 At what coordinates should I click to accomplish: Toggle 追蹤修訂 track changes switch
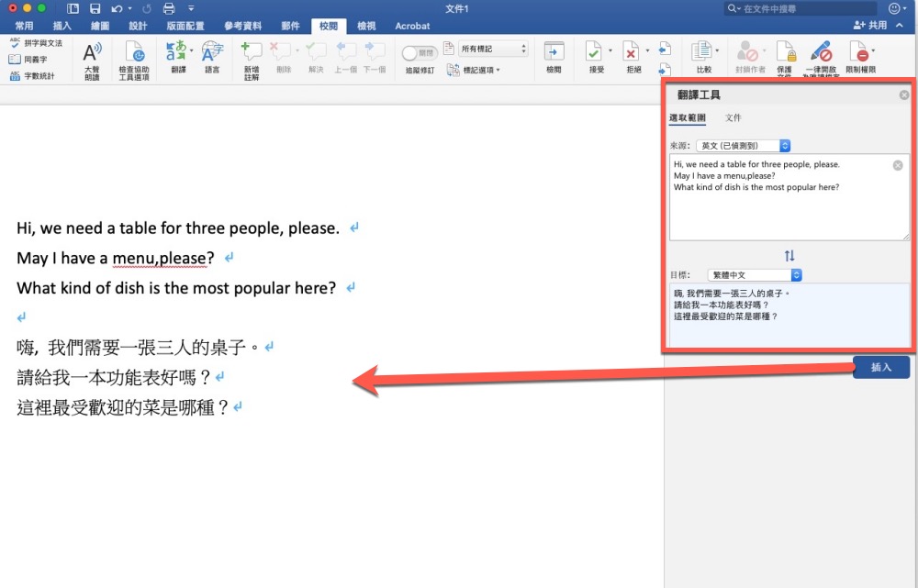coord(420,52)
